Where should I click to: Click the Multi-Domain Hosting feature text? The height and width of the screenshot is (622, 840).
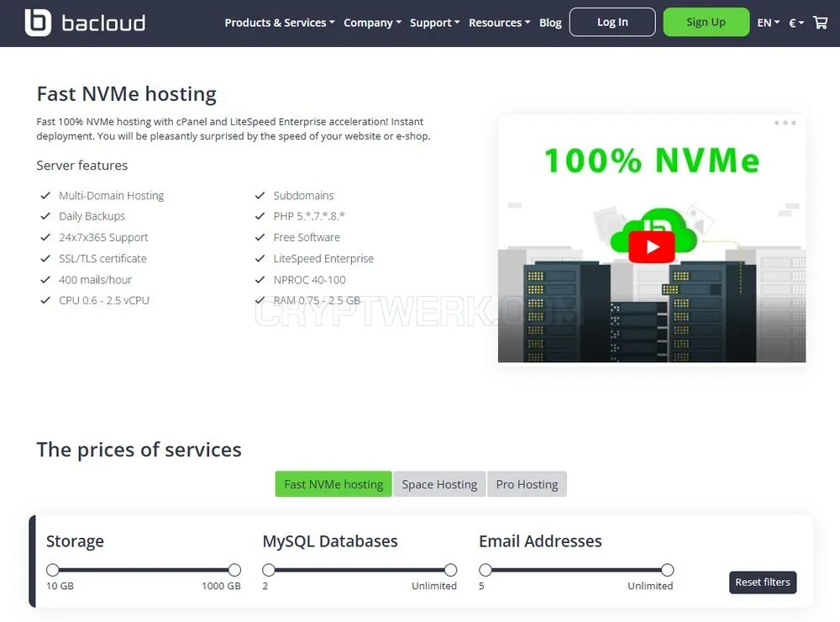pyautogui.click(x=112, y=195)
